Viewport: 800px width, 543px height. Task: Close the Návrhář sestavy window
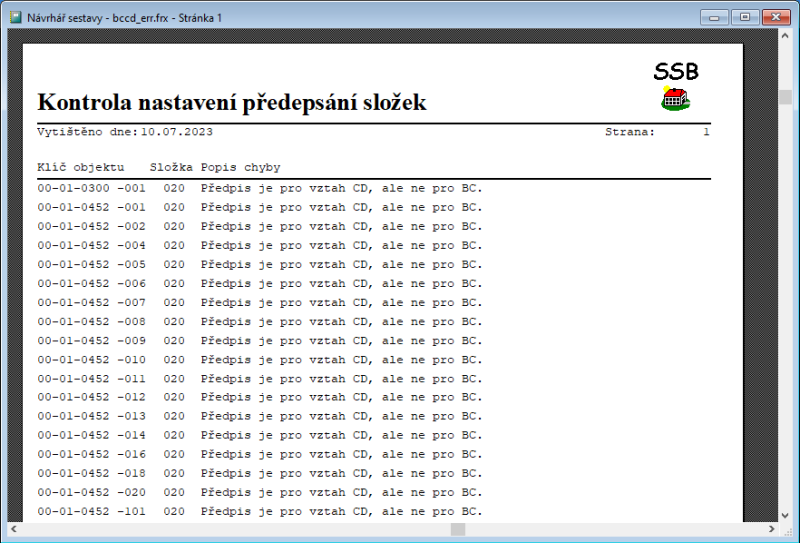tap(776, 17)
